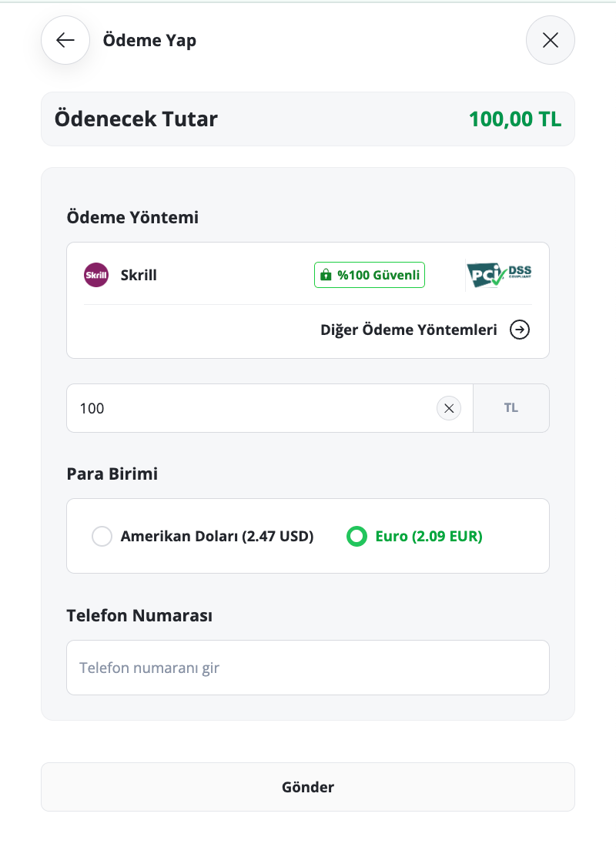Click the Skrill logo icon
This screenshot has height=847, width=616.
(96, 275)
